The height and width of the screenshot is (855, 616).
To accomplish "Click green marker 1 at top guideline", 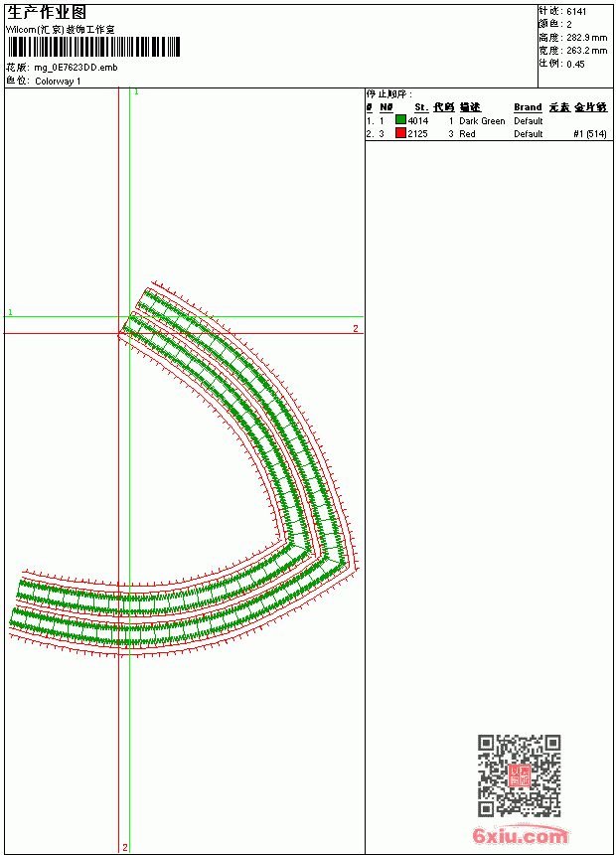I will click(x=136, y=92).
